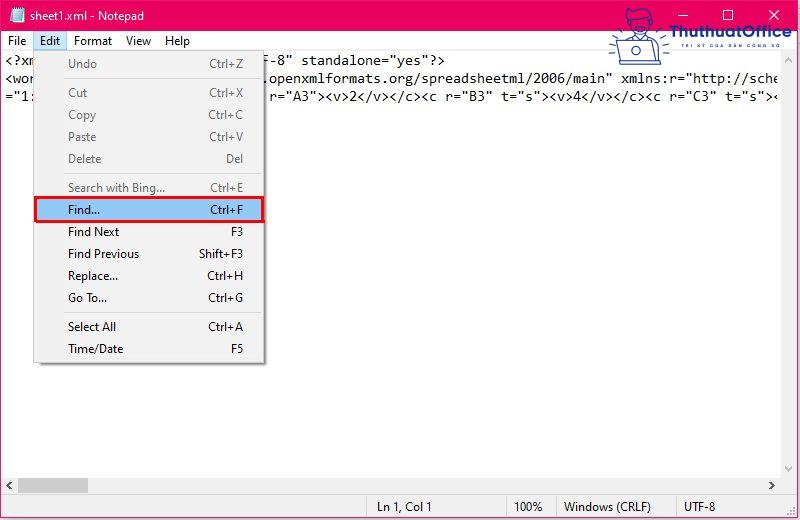
Task: Maximize the Notepad window
Action: coord(728,15)
